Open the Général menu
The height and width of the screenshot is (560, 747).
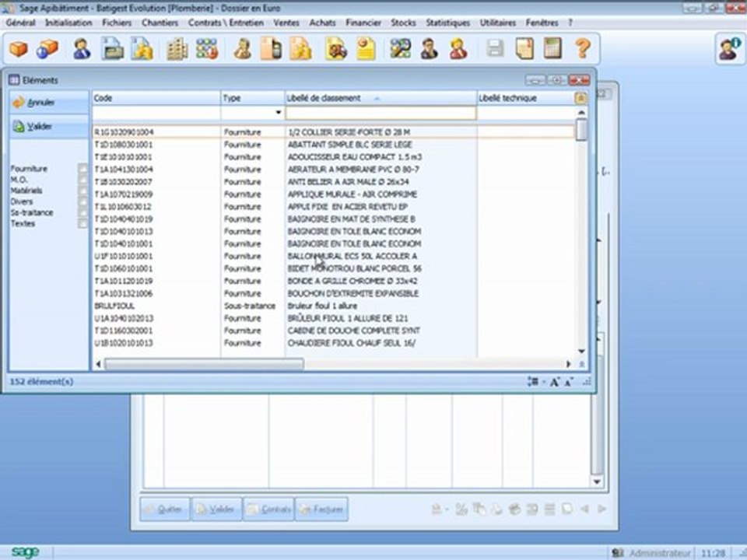tap(20, 23)
